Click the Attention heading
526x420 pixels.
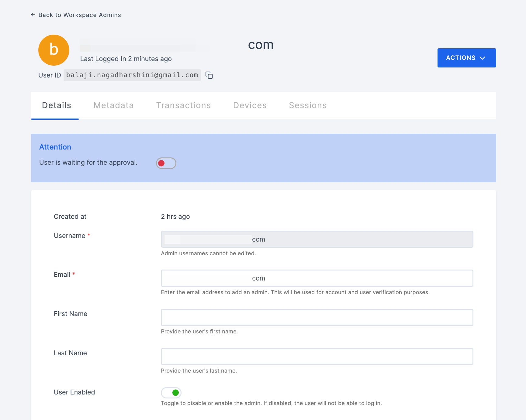(55, 147)
